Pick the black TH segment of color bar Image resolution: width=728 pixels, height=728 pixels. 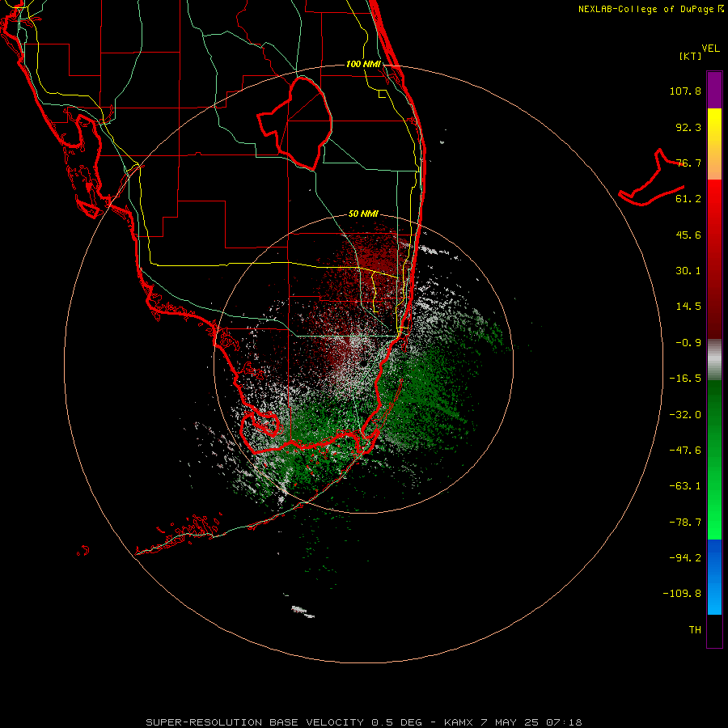click(x=714, y=630)
